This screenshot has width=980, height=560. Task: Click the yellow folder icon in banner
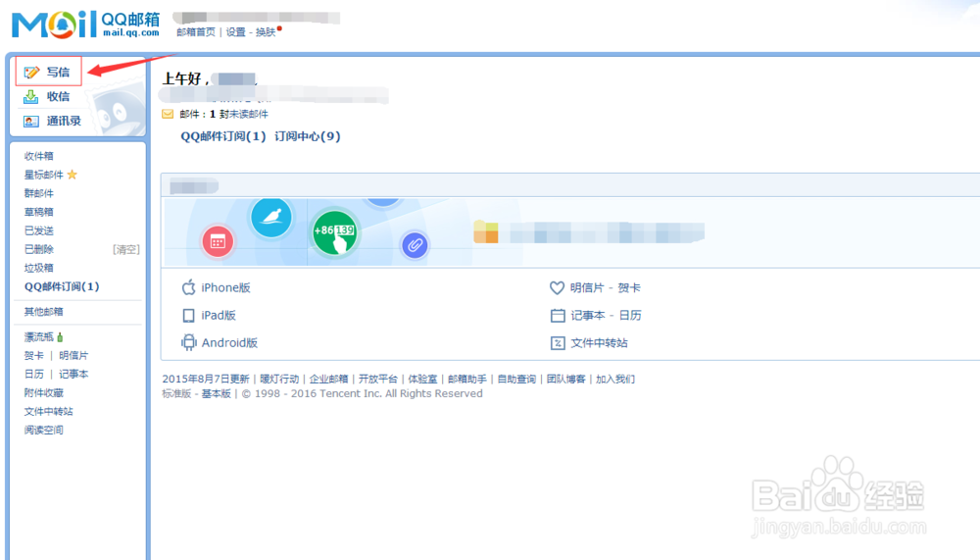pos(486,231)
